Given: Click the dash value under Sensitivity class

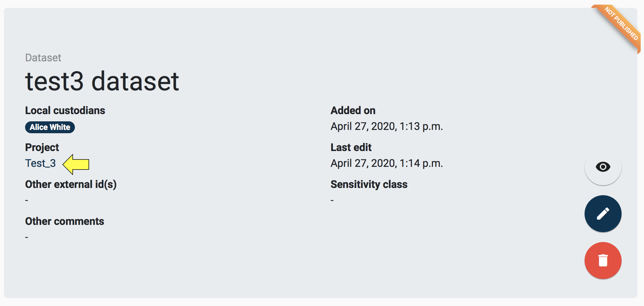Looking at the screenshot, I should (332, 200).
